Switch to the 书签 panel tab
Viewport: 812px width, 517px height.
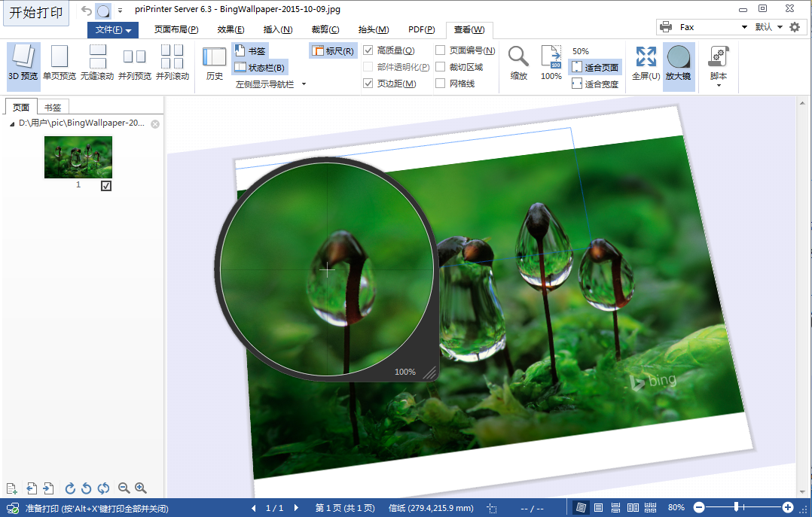click(x=53, y=108)
